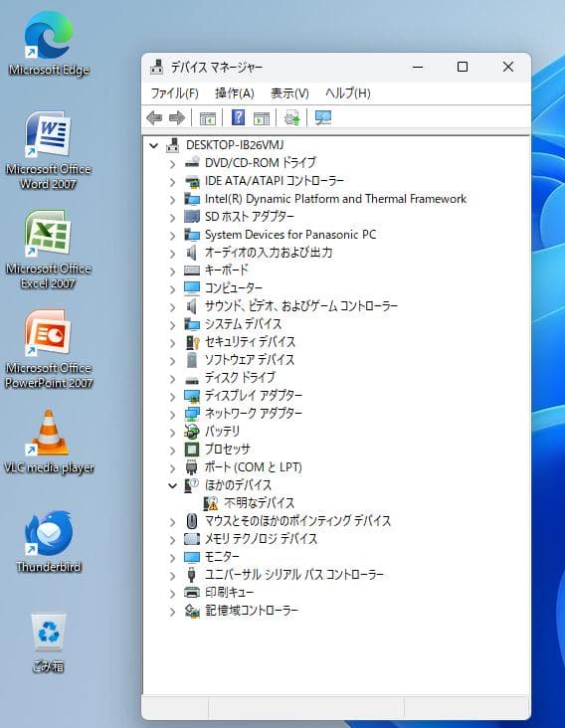Click the blue question mark Help toolbar icon
The image size is (565, 728).
pos(238,117)
